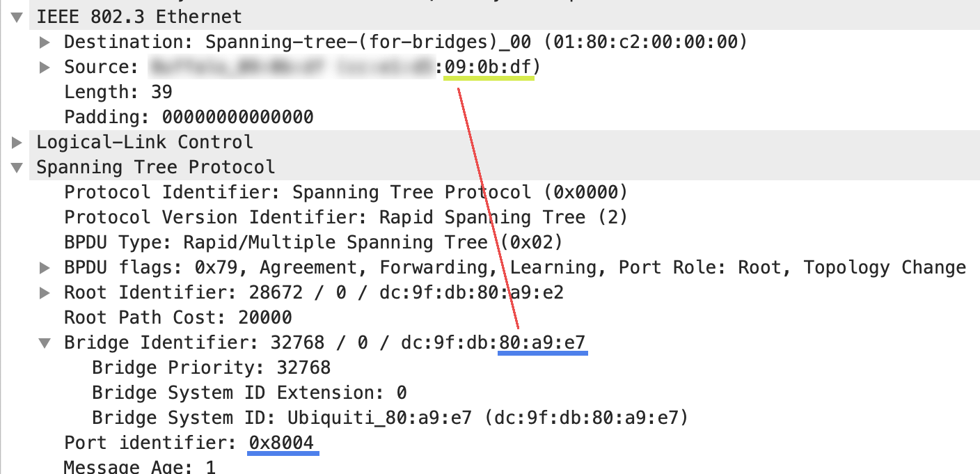Expand the Source address field arrow
The image size is (980, 474).
(45, 67)
